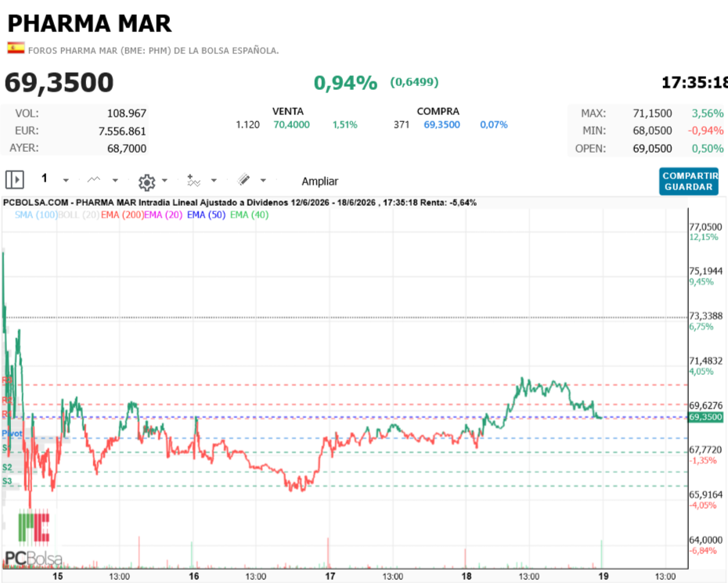Click the 64,0000 price axis label
728x583 pixels.
tap(706, 540)
